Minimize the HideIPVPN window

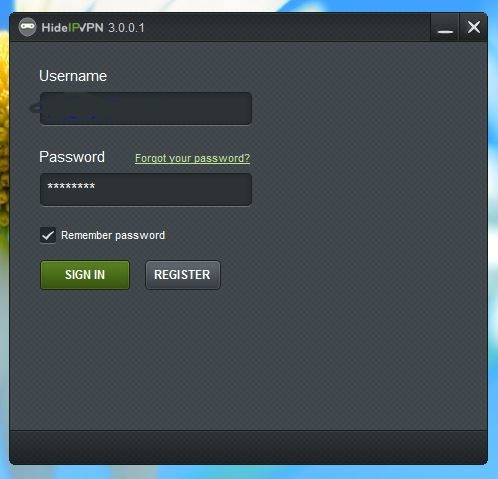tap(445, 27)
